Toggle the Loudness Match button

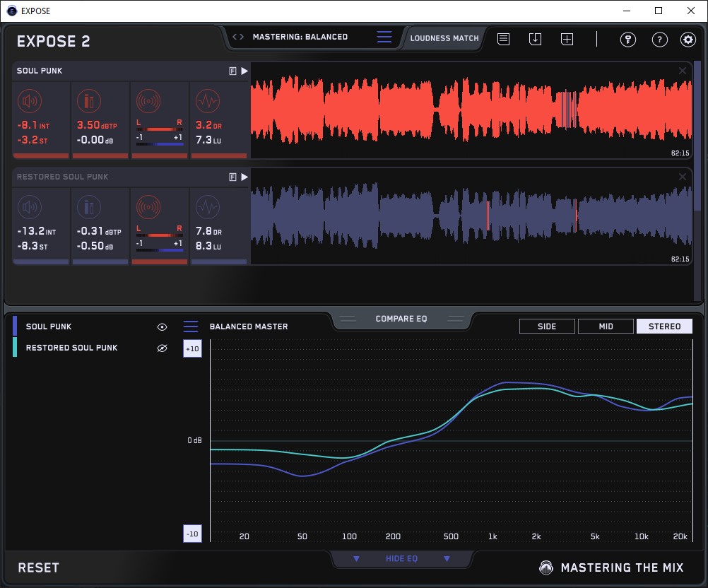(444, 38)
